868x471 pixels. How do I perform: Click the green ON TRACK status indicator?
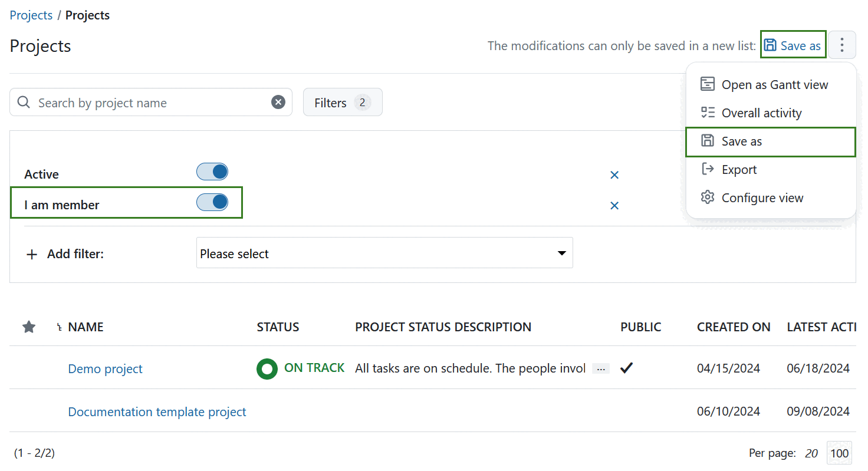[267, 368]
